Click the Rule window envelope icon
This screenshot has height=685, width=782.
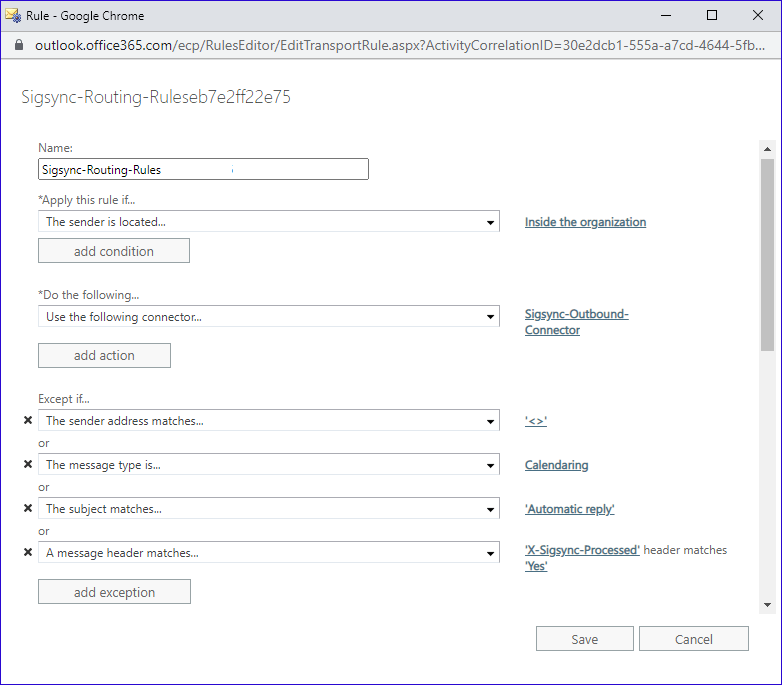14,15
